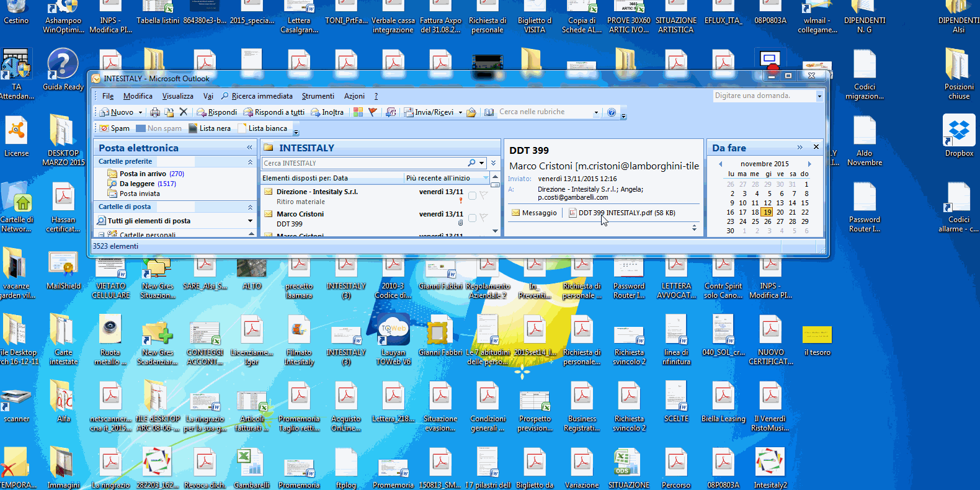The image size is (980, 490).
Task: Sort by Più recente all'inizio header
Action: pyautogui.click(x=447, y=178)
